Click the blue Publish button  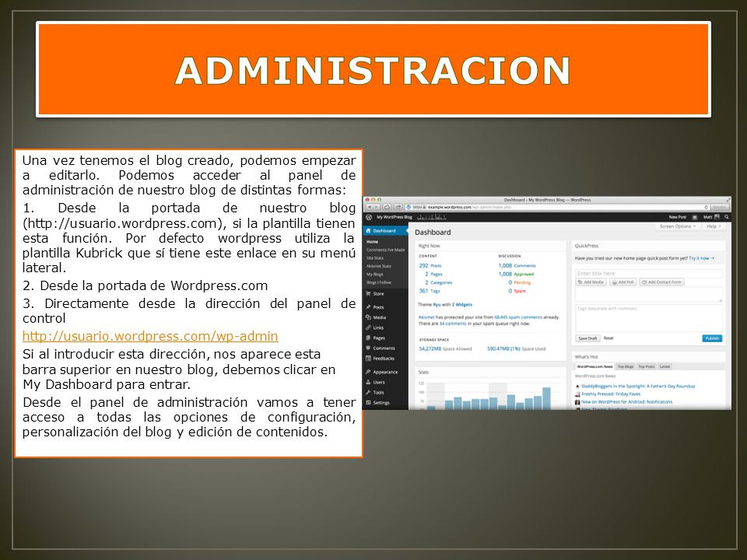[712, 338]
